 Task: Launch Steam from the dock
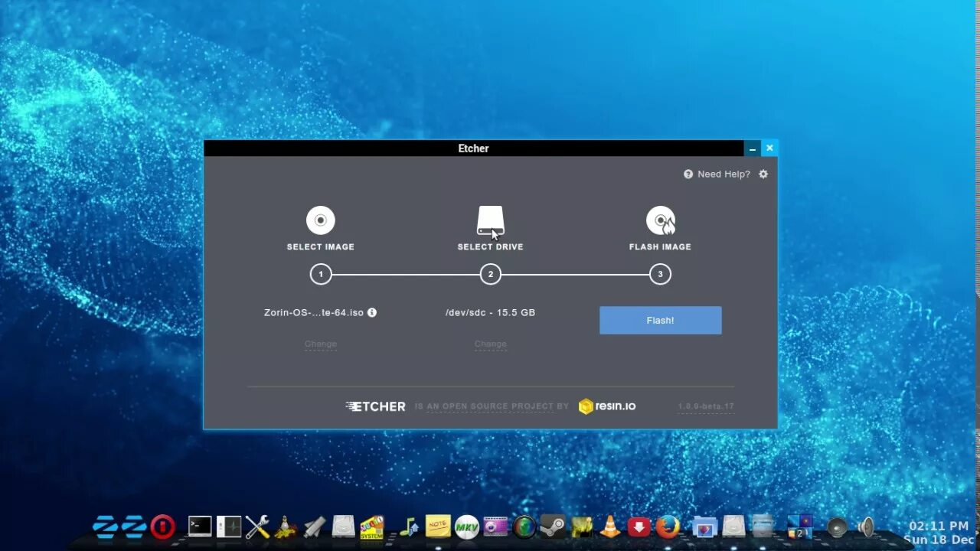point(553,527)
